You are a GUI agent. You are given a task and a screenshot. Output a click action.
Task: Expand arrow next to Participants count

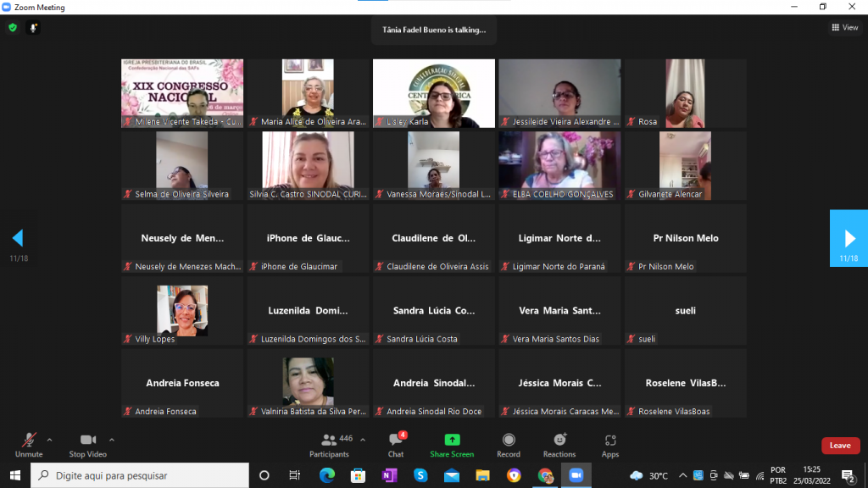[x=363, y=440]
